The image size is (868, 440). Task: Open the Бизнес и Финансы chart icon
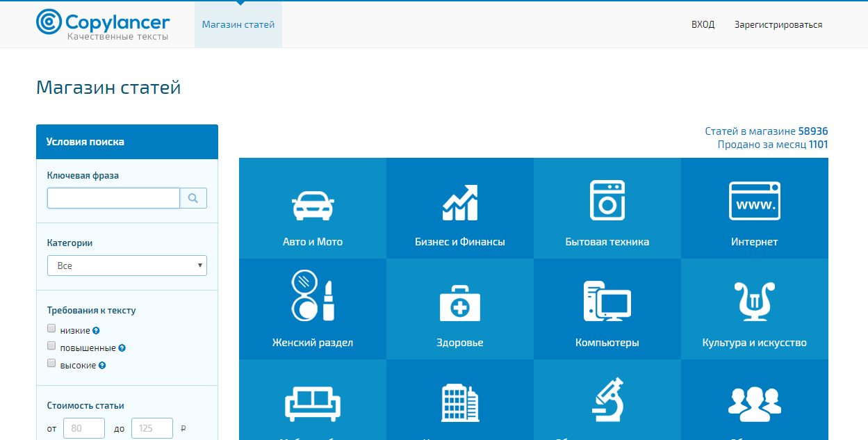click(460, 203)
